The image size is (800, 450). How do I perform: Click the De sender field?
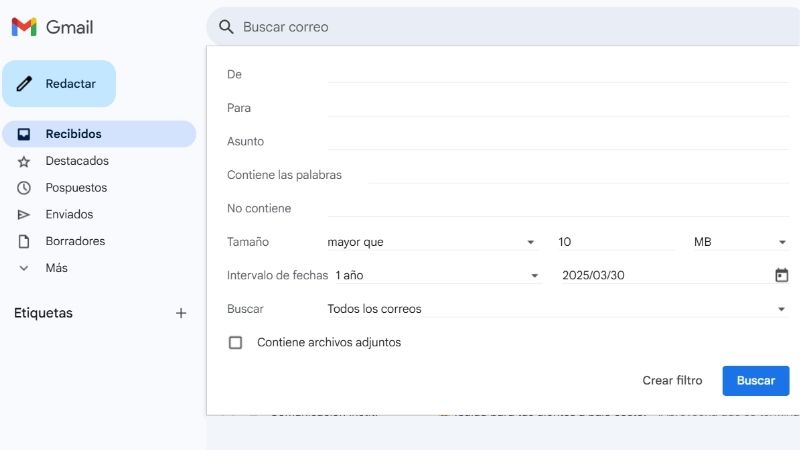coord(558,74)
